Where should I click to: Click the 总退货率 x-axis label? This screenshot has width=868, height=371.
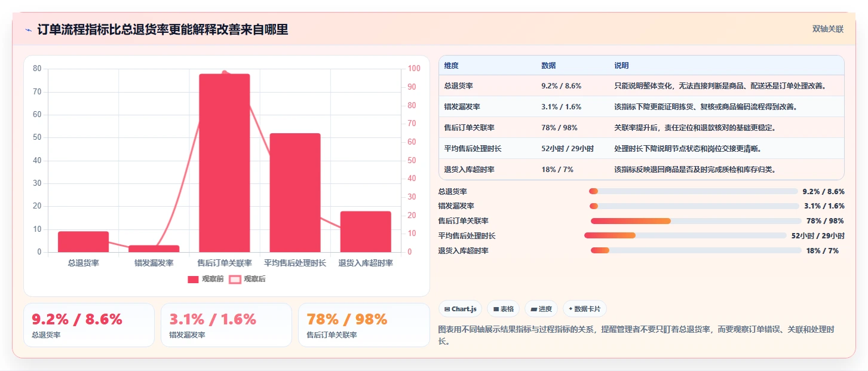point(84,263)
